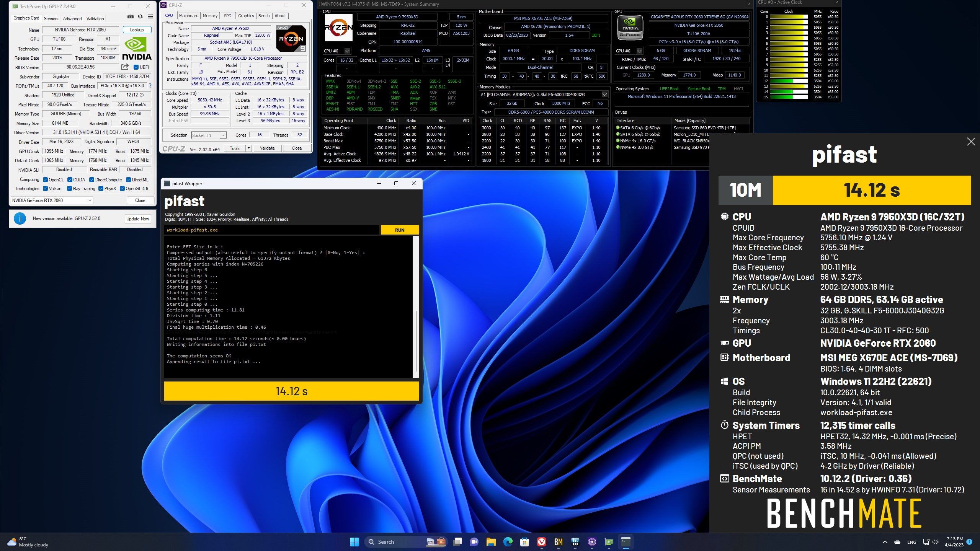The width and height of the screenshot is (980, 551).
Task: Toggle the OpenGL 4.6 checkbox
Action: [122, 189]
